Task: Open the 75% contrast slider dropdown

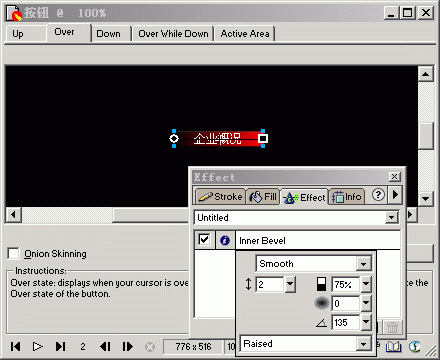Action: pos(366,284)
